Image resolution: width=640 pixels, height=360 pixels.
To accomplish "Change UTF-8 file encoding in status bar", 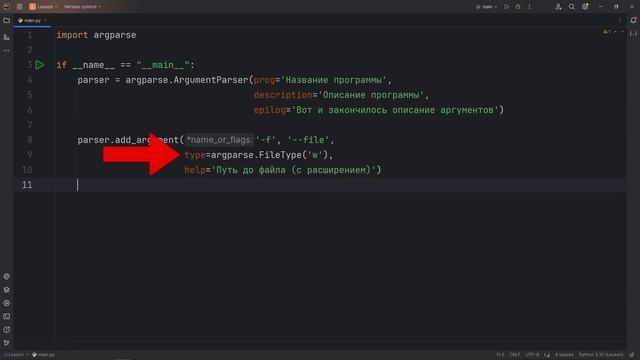I will [x=532, y=355].
